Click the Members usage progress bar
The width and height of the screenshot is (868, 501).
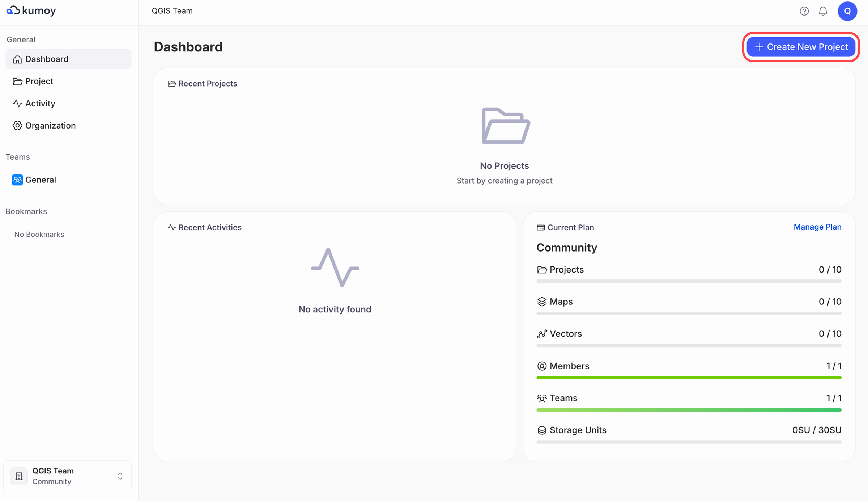689,378
